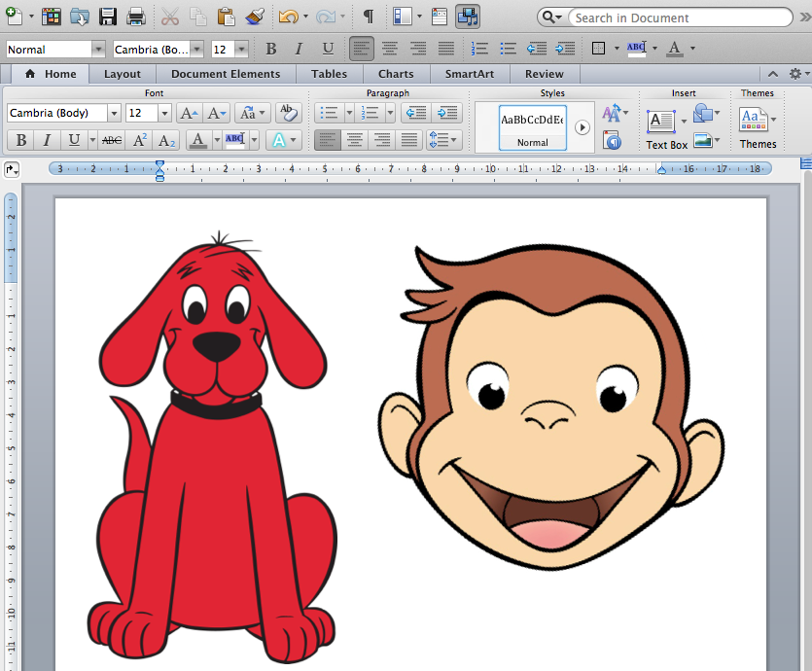Clear formatting with eraser icon

pos(289,113)
